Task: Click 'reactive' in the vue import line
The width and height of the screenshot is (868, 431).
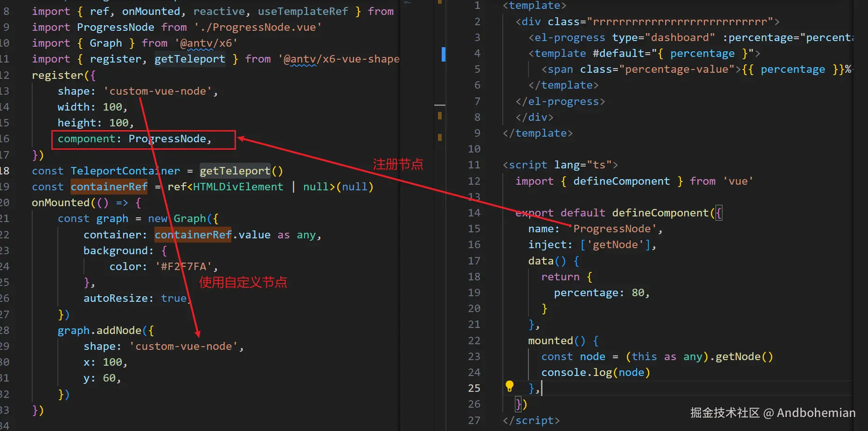Action: coord(219,11)
